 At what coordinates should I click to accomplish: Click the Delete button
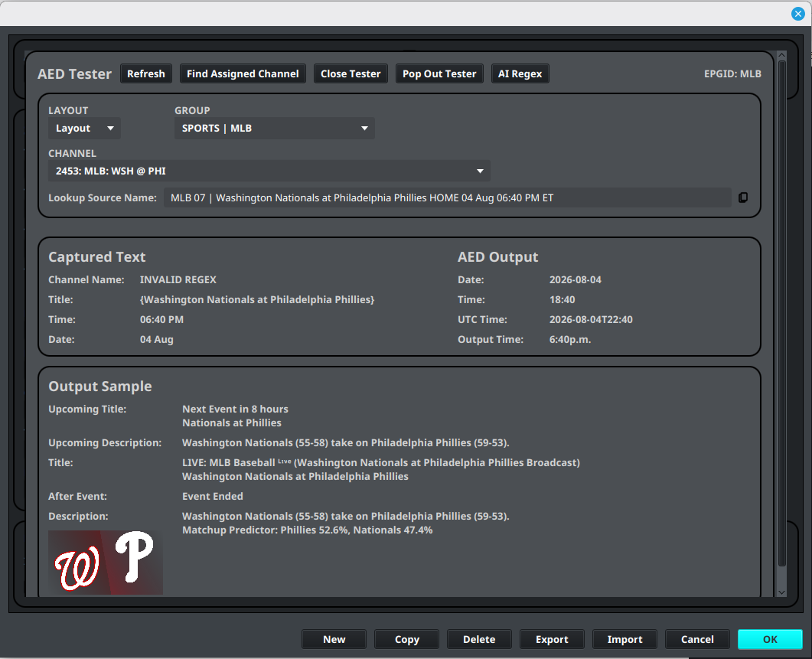pyautogui.click(x=479, y=639)
